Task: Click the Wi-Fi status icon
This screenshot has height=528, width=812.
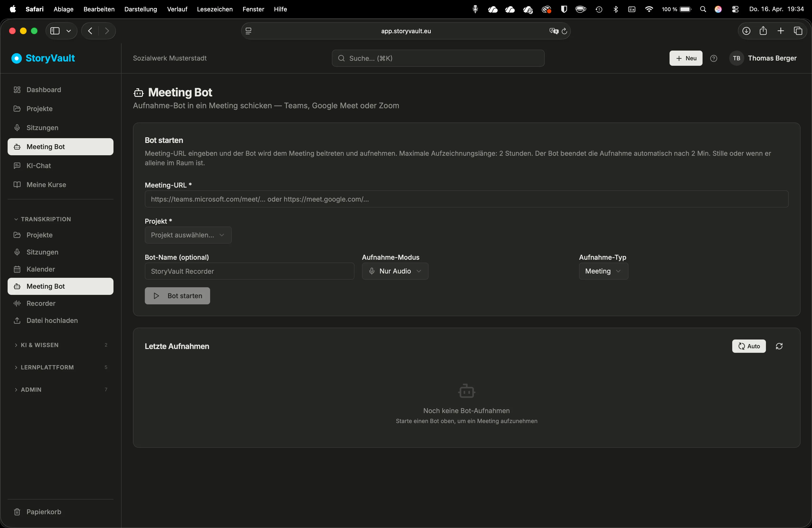Action: point(649,9)
